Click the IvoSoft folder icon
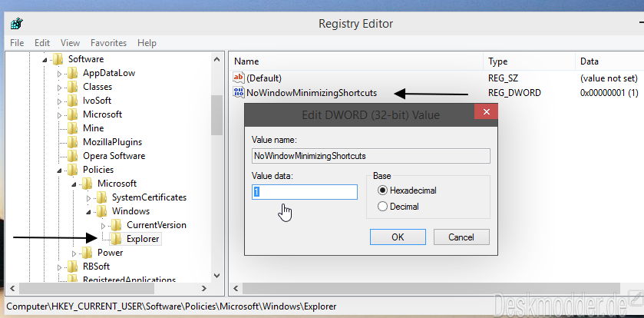 click(x=72, y=101)
